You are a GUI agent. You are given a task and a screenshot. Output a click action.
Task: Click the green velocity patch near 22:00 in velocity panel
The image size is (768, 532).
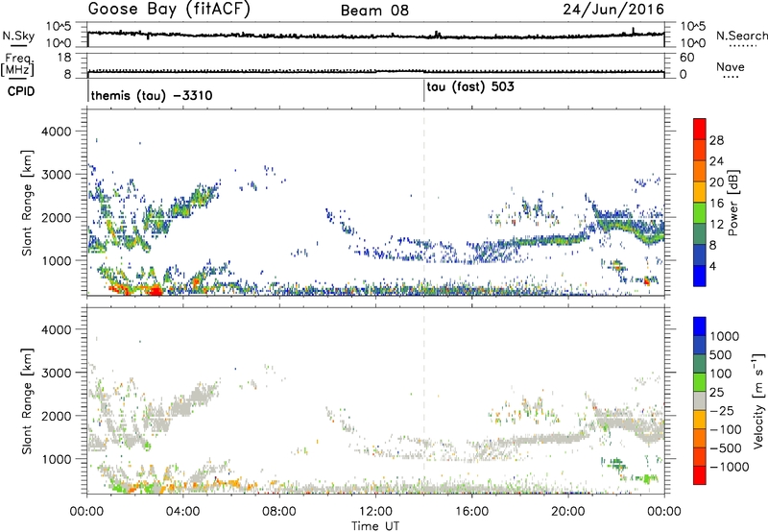click(615, 463)
